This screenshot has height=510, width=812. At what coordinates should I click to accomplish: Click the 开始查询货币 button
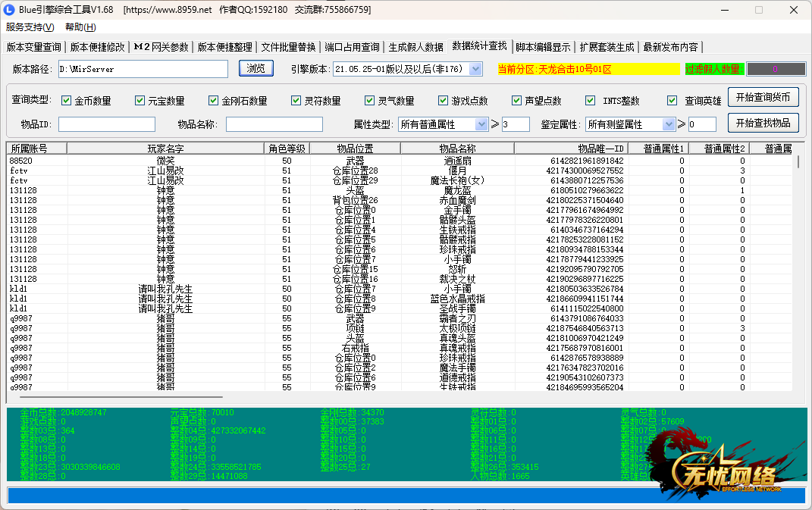[763, 98]
